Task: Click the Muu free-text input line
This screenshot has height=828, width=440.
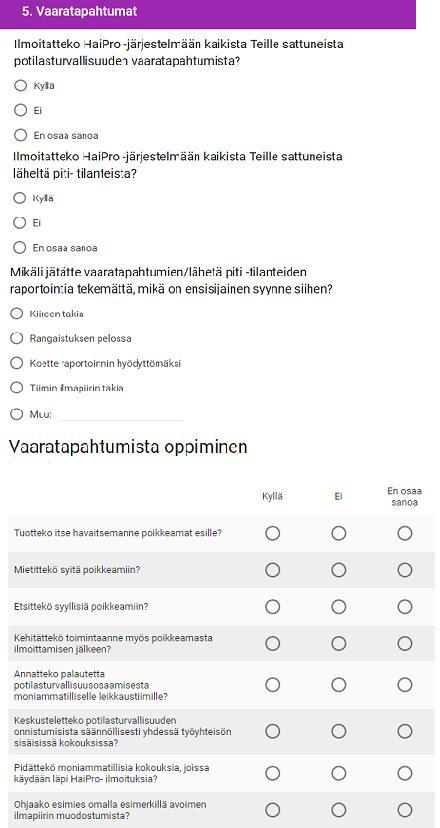Action: pos(120,415)
